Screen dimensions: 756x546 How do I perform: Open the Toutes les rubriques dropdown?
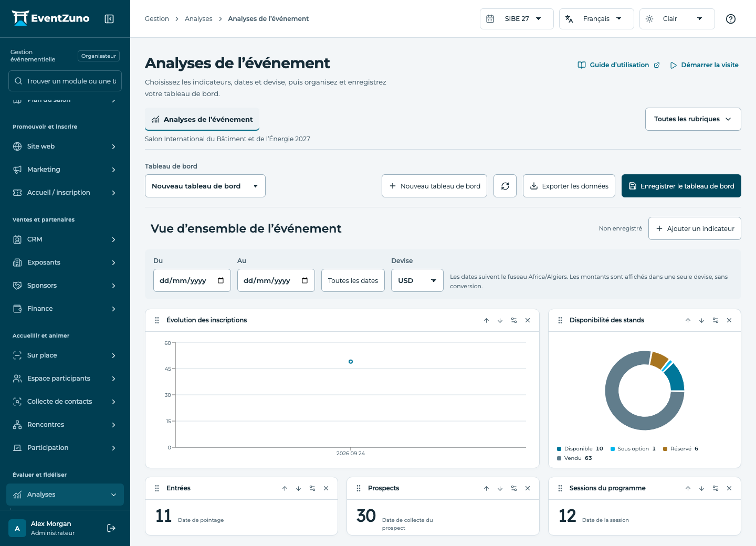693,119
